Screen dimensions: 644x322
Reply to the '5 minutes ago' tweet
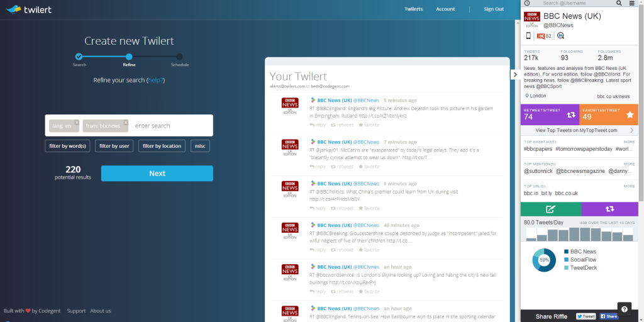coord(318,125)
